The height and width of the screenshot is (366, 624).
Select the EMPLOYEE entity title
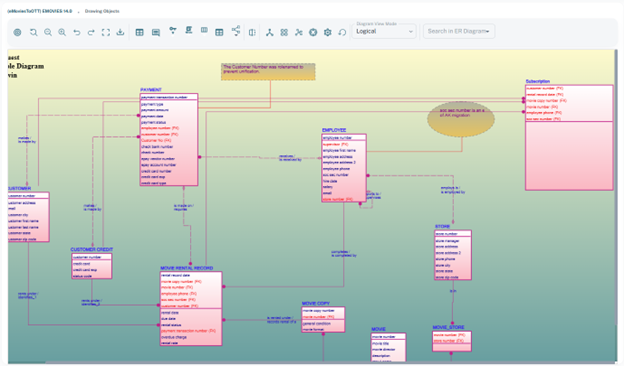[334, 130]
